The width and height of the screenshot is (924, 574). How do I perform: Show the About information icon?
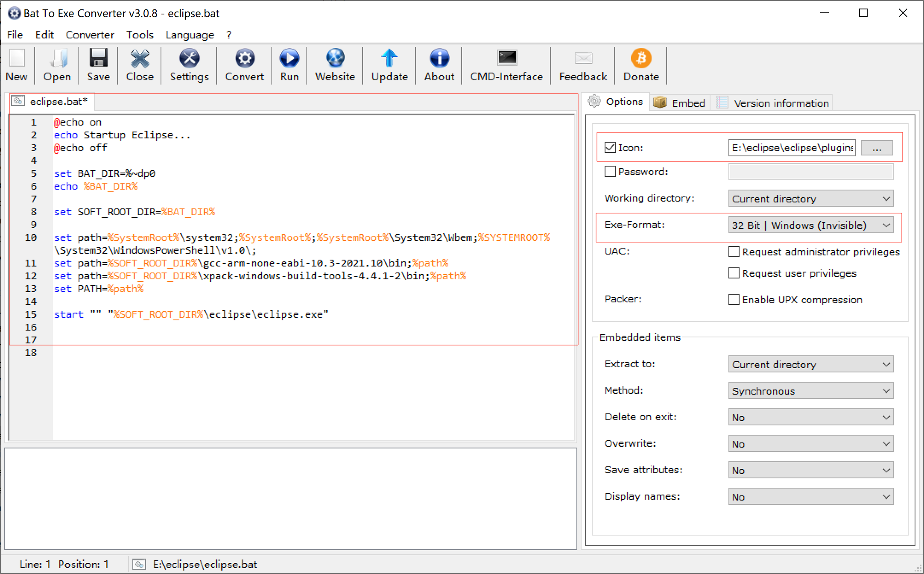439,59
